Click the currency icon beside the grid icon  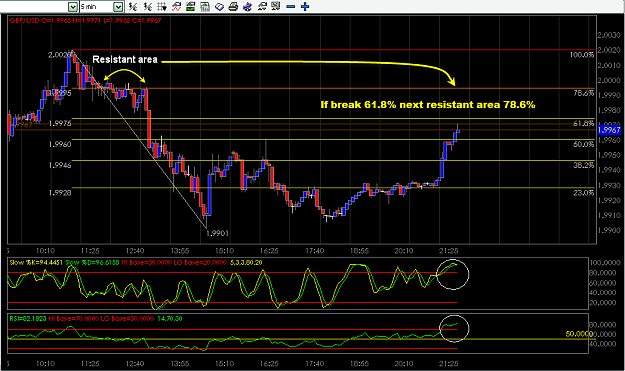point(148,6)
